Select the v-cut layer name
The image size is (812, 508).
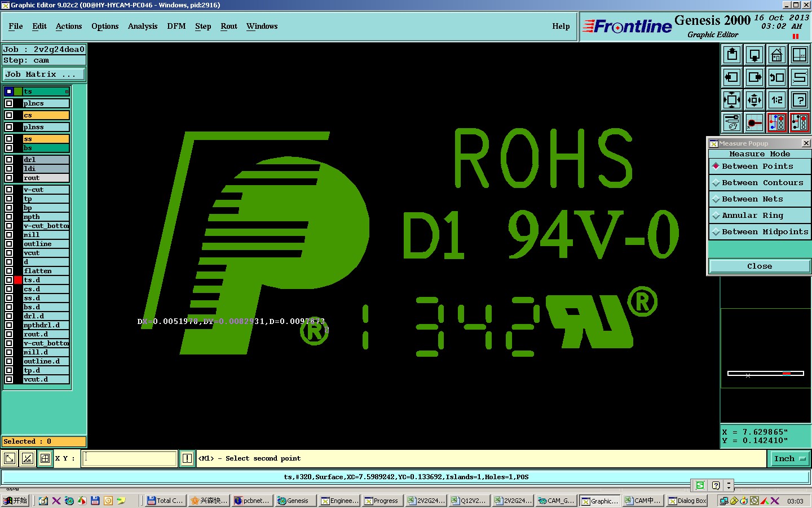click(x=46, y=190)
